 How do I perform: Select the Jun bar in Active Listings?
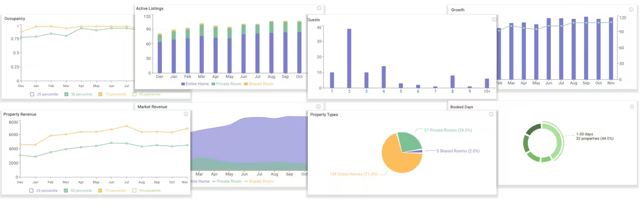pos(244,48)
